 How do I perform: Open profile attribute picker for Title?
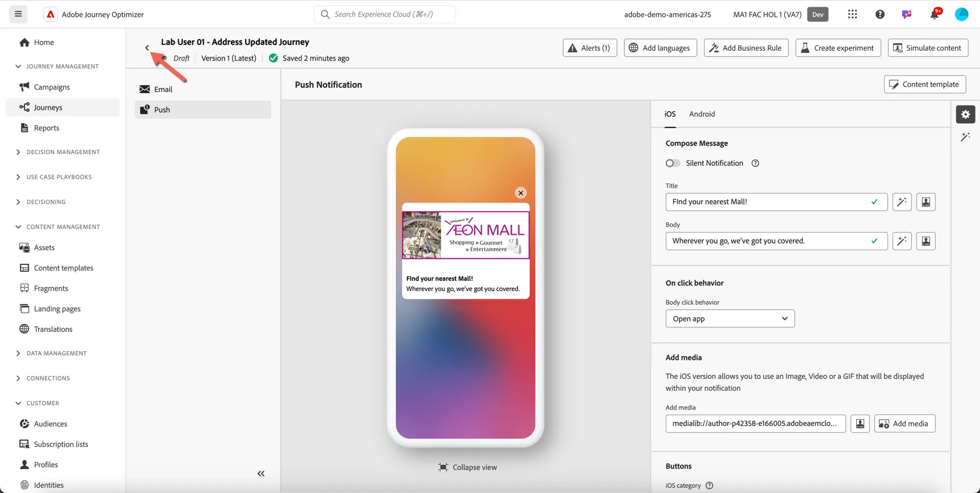[926, 202]
